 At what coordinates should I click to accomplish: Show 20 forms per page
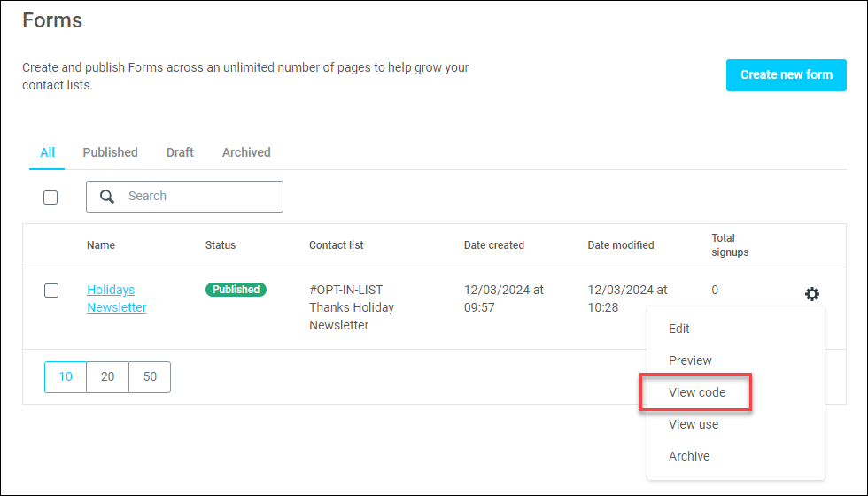tap(107, 377)
